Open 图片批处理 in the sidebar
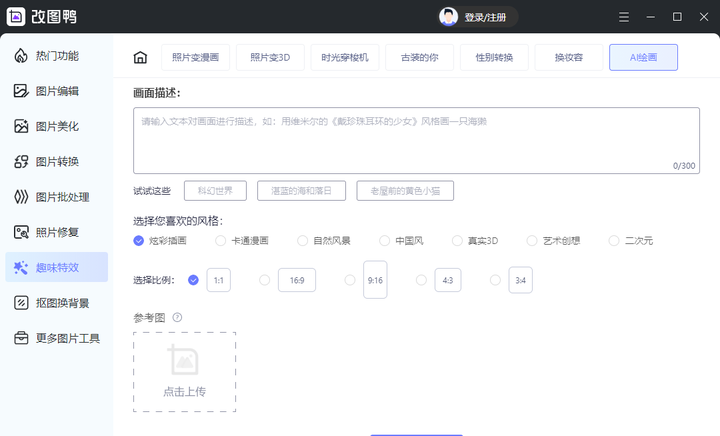 pos(57,197)
